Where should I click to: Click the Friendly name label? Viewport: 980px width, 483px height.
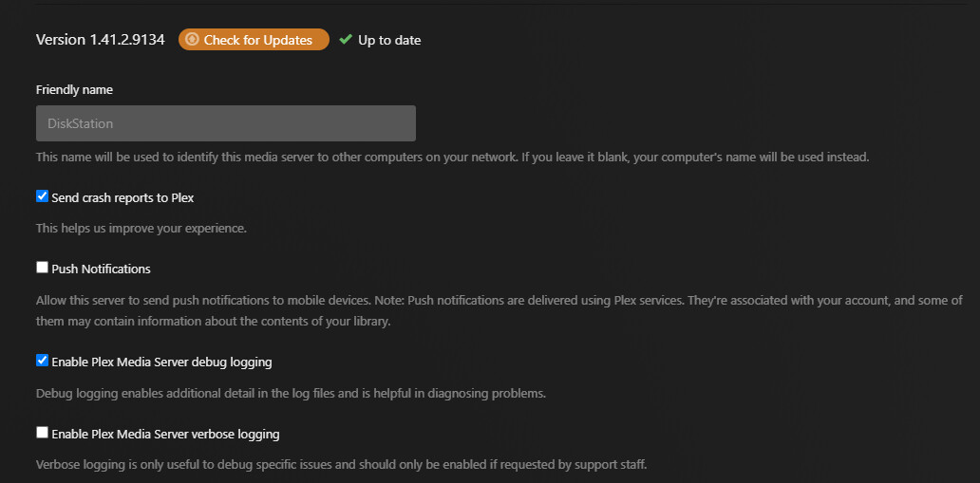pyautogui.click(x=74, y=90)
